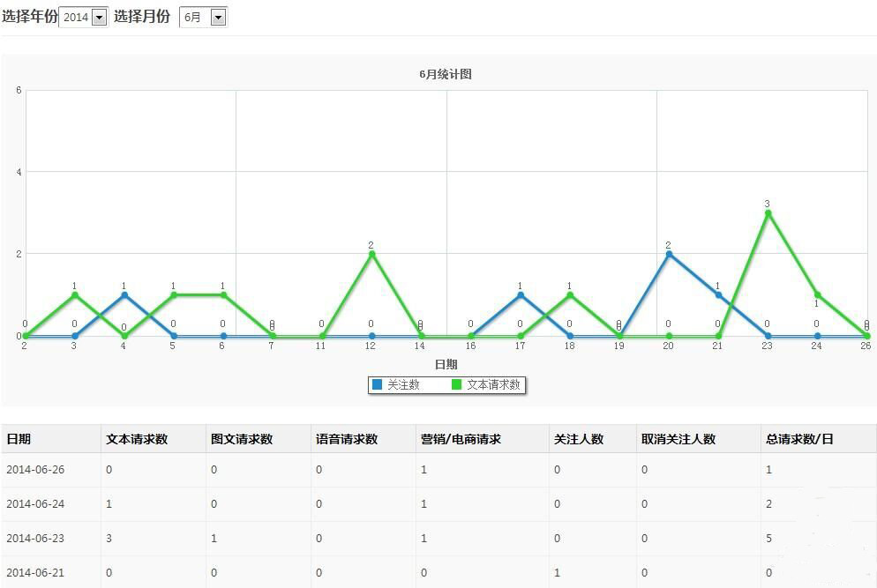
Task: Open the month dropdown showing 6月
Action: coord(203,17)
